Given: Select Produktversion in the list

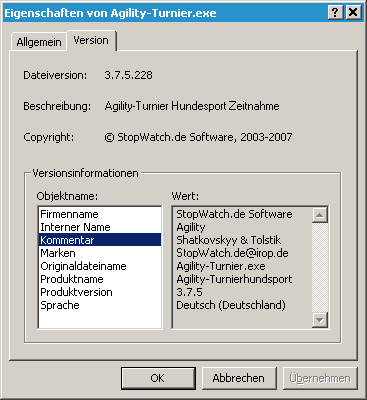Looking at the screenshot, I should pos(100,292).
